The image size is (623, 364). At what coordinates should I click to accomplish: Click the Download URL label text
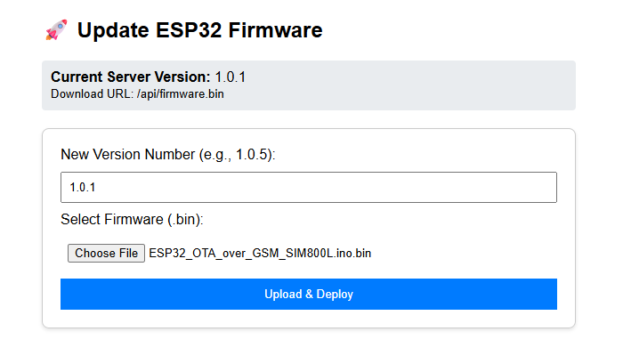coord(92,93)
